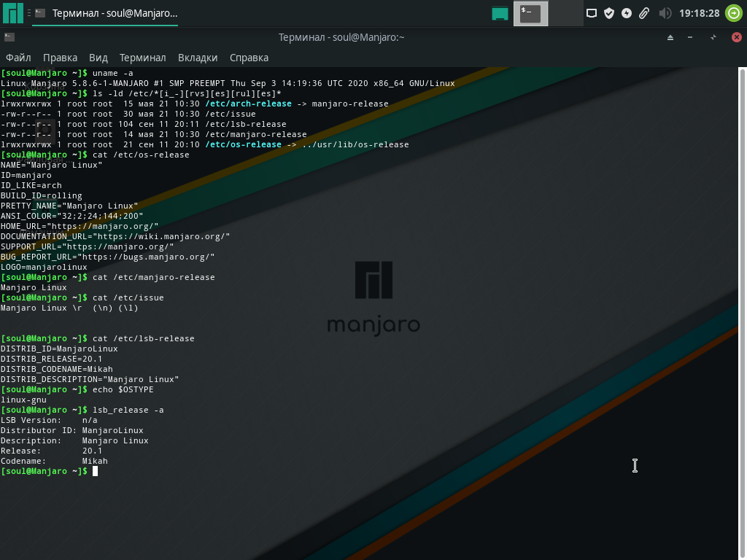The height and width of the screenshot is (560, 747).
Task: Click the line NAME="Manjaro Linux"
Action: click(52, 166)
